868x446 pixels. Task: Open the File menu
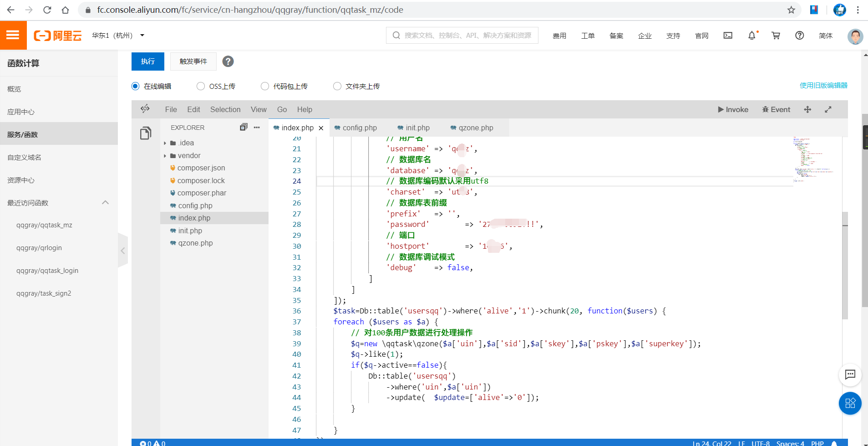(x=171, y=109)
